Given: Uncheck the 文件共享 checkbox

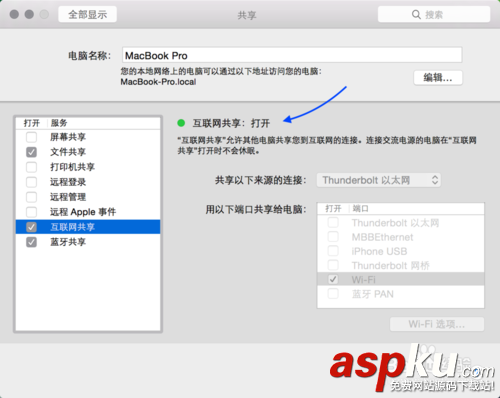Looking at the screenshot, I should [x=31, y=152].
